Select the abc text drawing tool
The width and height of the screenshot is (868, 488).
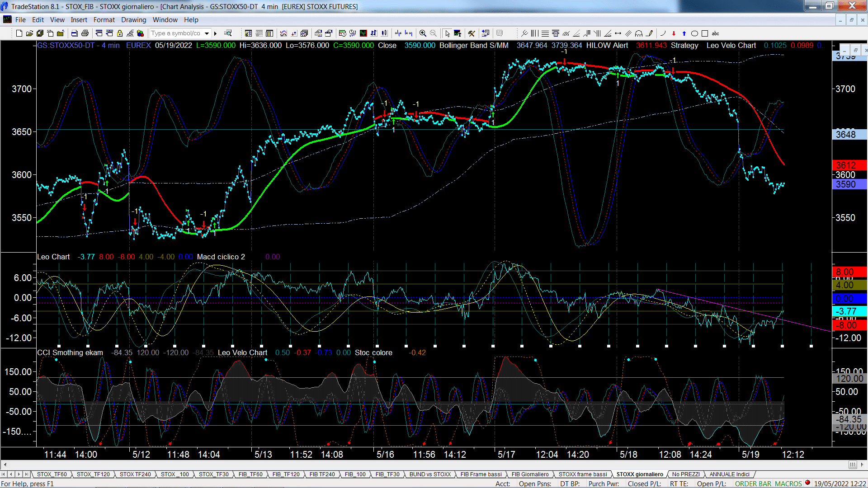715,33
